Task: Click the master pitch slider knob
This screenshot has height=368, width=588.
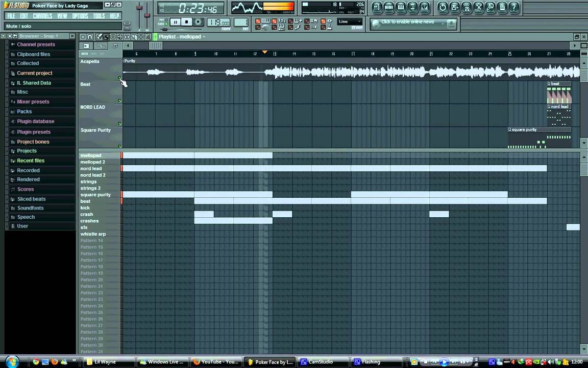Action: click(x=146, y=15)
